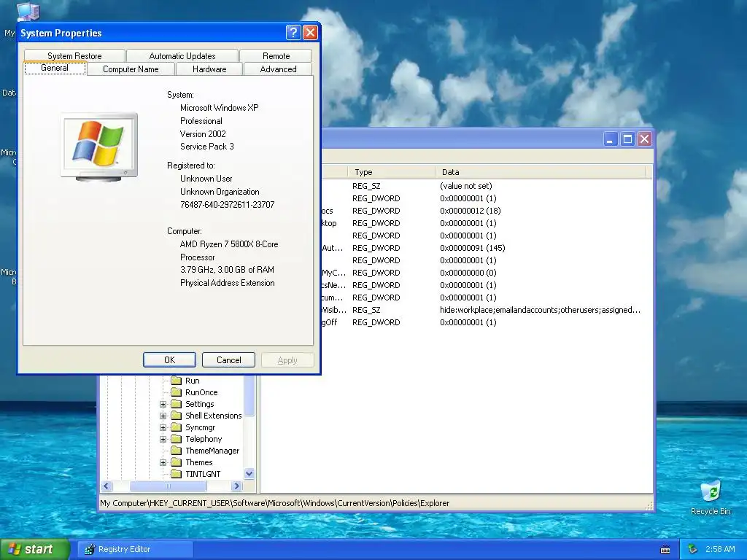Close the System Properties dialog

[x=310, y=32]
